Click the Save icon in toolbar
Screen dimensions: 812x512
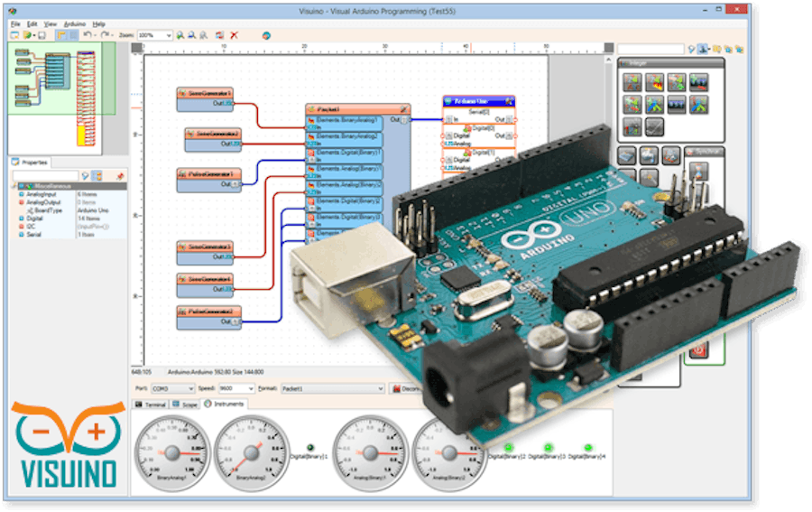pyautogui.click(x=42, y=35)
